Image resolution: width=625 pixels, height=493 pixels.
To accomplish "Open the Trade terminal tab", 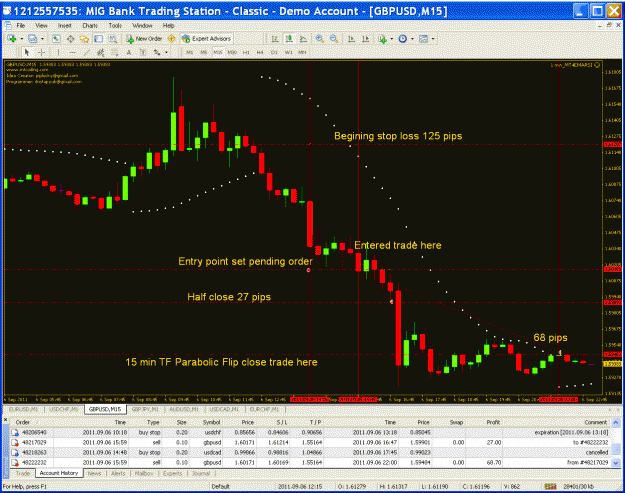I will [x=23, y=473].
